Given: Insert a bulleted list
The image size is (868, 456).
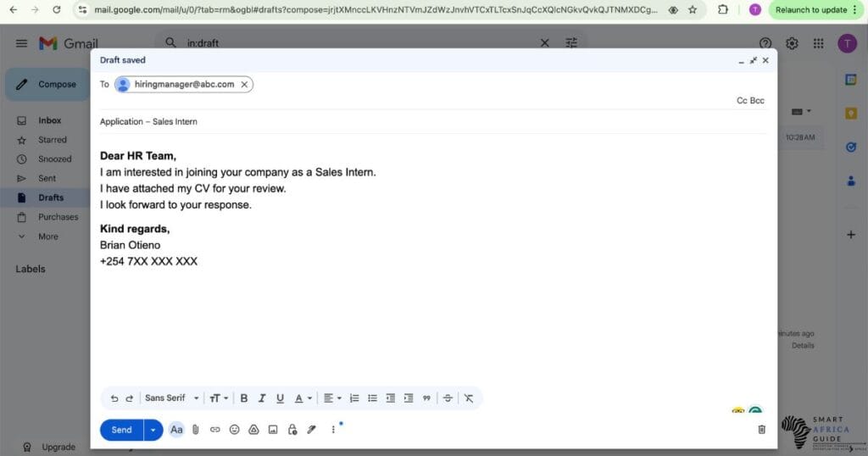Looking at the screenshot, I should tap(373, 398).
